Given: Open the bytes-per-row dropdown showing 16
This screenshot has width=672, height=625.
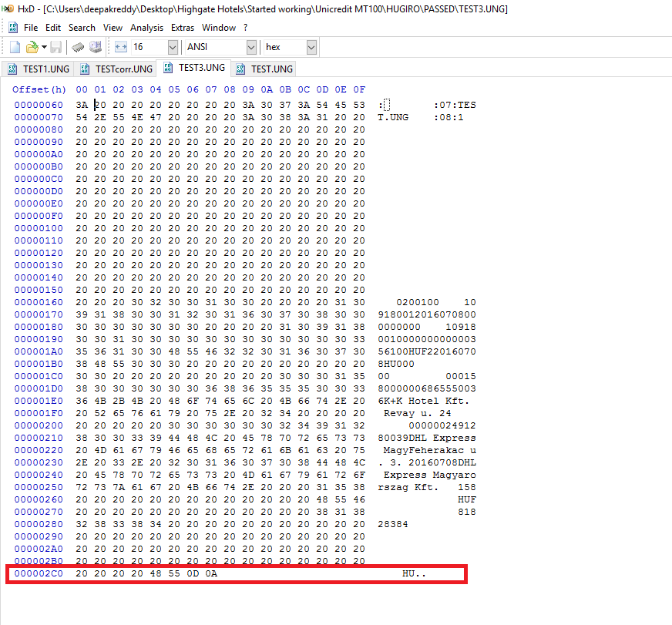Looking at the screenshot, I should pyautogui.click(x=173, y=46).
